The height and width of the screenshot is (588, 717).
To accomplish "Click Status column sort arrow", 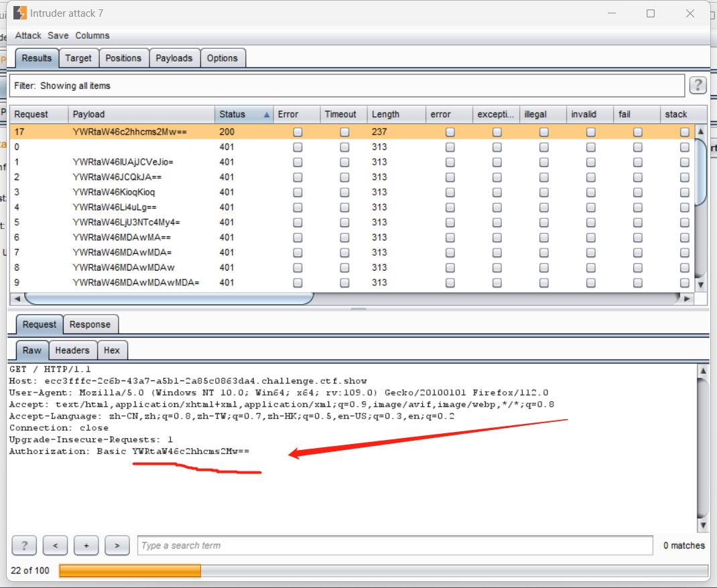I will [267, 115].
